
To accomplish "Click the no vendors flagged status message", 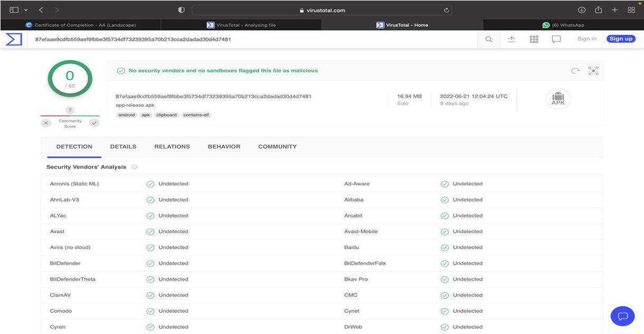I will pos(223,71).
